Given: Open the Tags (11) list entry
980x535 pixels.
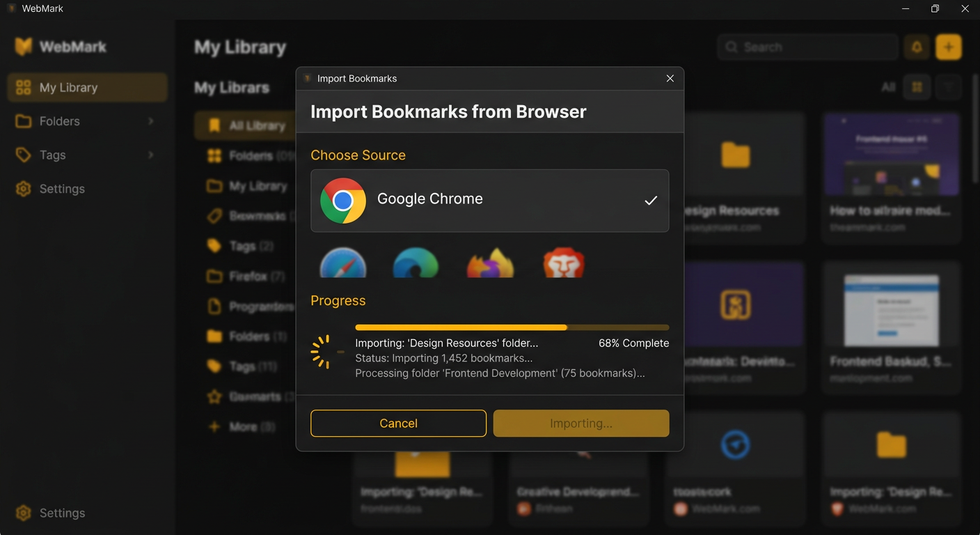Looking at the screenshot, I should (x=242, y=366).
